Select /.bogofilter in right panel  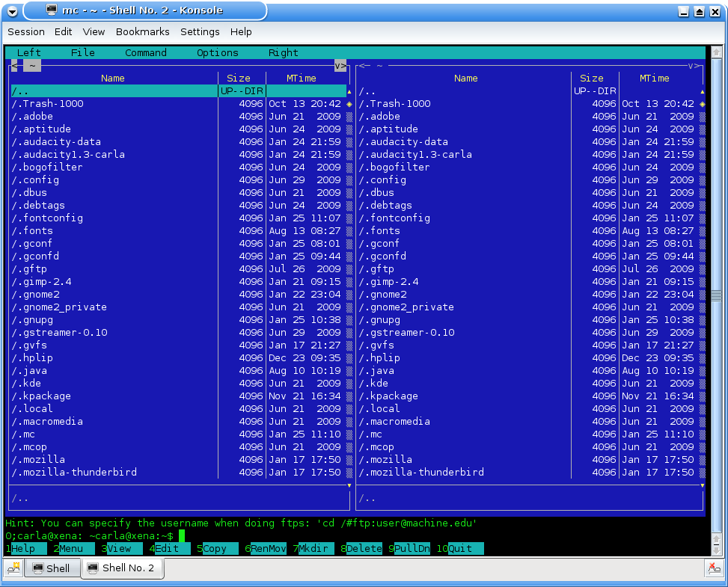[x=529, y=167]
